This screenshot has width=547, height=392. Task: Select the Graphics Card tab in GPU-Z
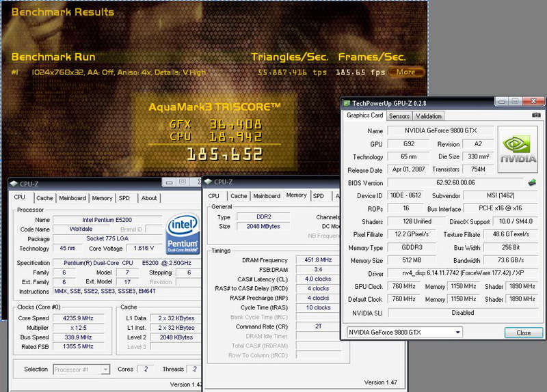pyautogui.click(x=365, y=115)
